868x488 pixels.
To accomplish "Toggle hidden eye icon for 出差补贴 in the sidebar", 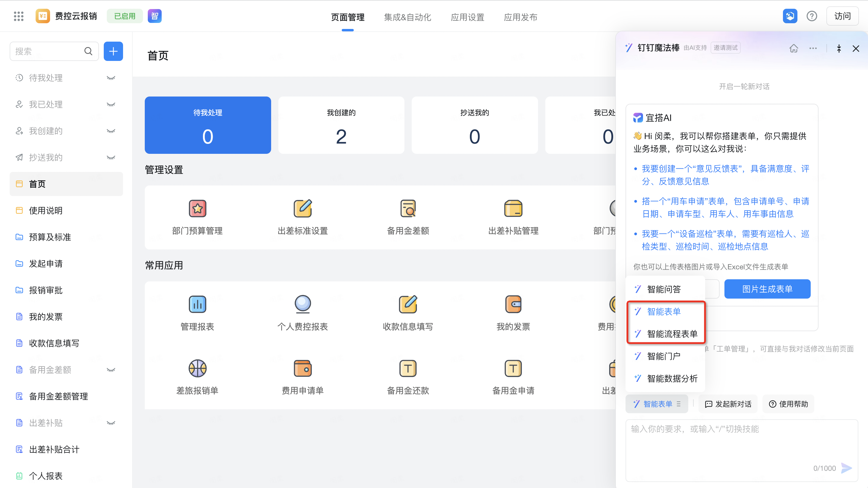I will [x=111, y=423].
